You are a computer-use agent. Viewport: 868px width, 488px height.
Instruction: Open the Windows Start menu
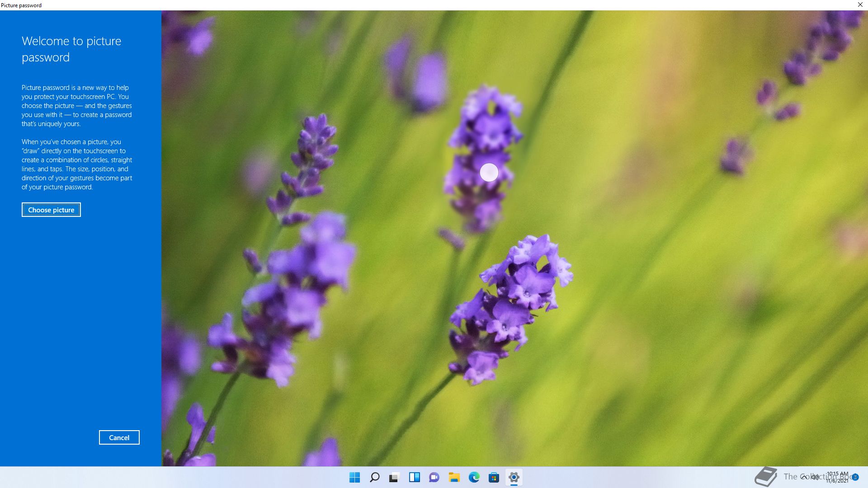(354, 477)
